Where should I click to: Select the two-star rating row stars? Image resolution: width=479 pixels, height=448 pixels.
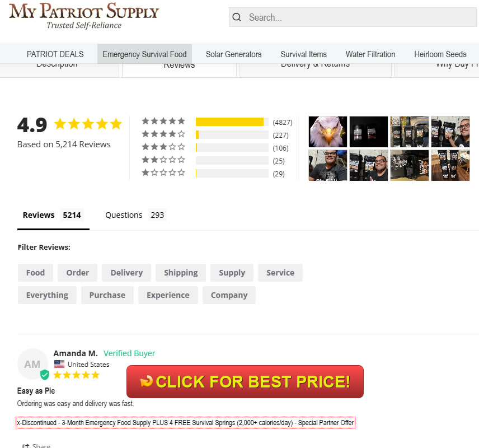click(163, 160)
